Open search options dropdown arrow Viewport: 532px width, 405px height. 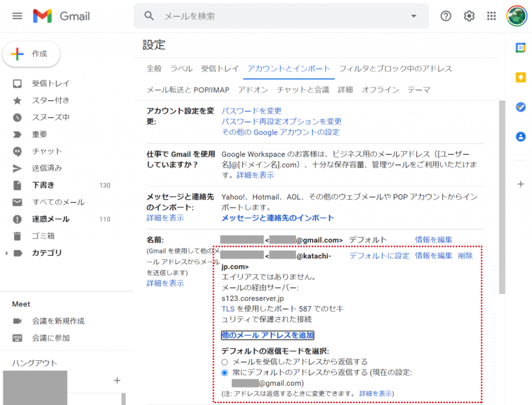tap(414, 16)
